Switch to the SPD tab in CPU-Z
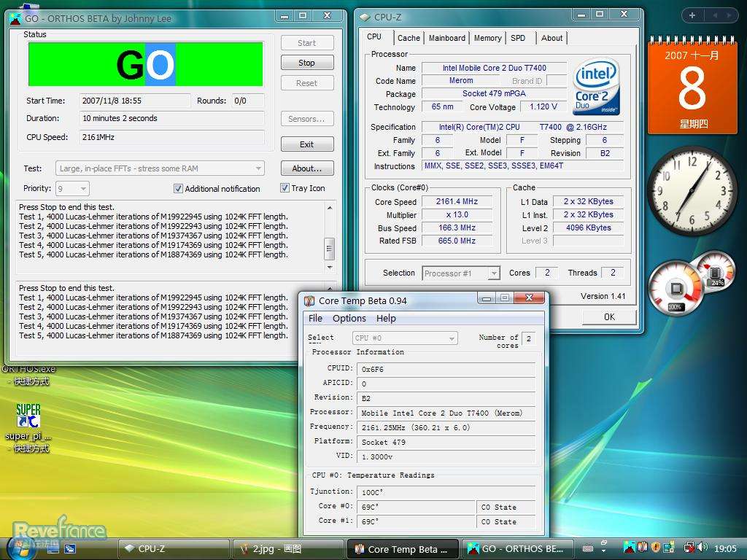 (x=518, y=38)
